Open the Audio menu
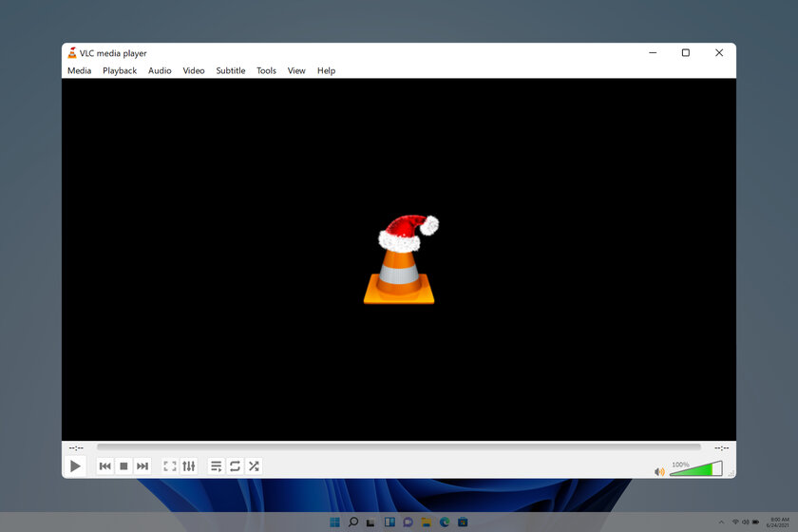Viewport: 798px width, 532px height. (x=160, y=70)
